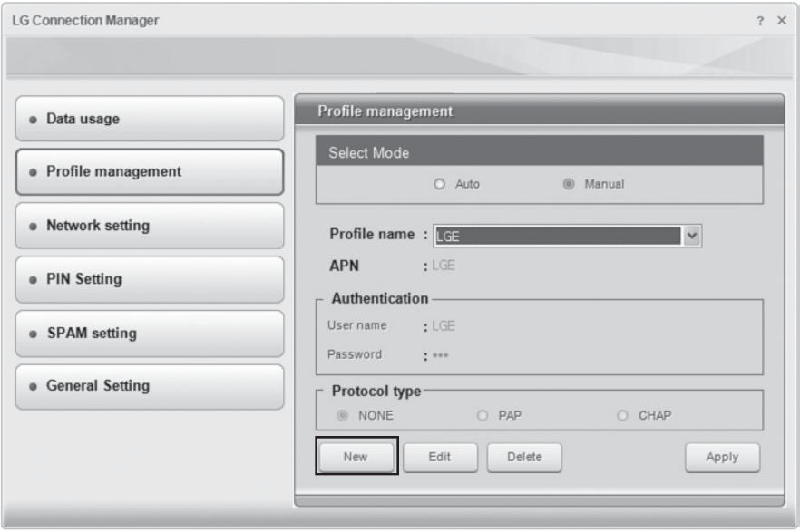Click the User name value LGE
Image resolution: width=800 pixels, height=532 pixels.
pyautogui.click(x=444, y=325)
